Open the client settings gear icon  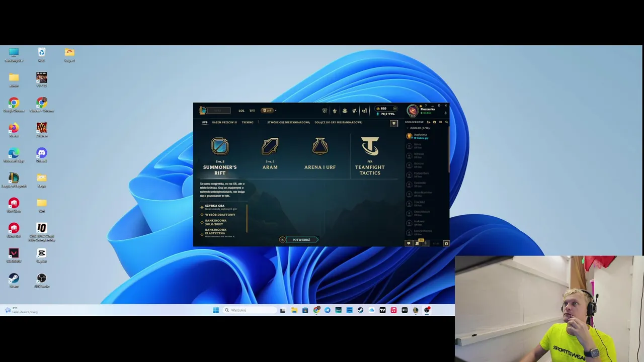tap(439, 106)
